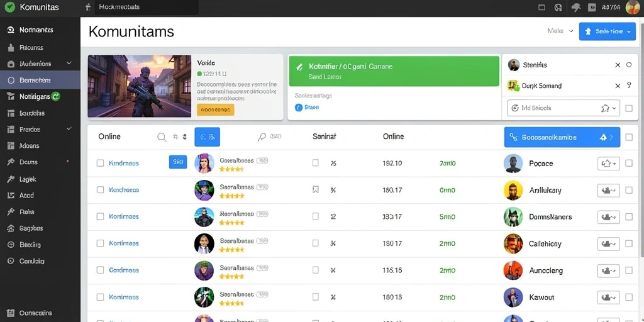
Task: Click the blue Soosenolkambs button
Action: pyautogui.click(x=562, y=138)
